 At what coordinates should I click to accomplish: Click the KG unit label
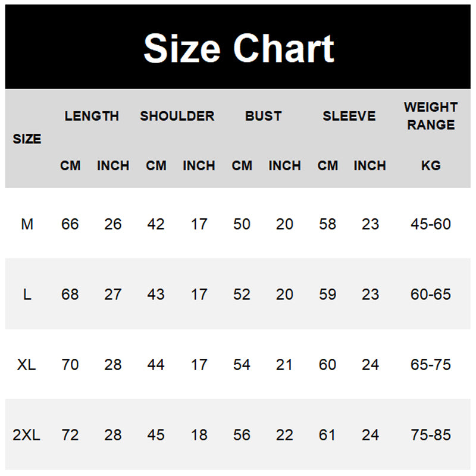tap(431, 165)
